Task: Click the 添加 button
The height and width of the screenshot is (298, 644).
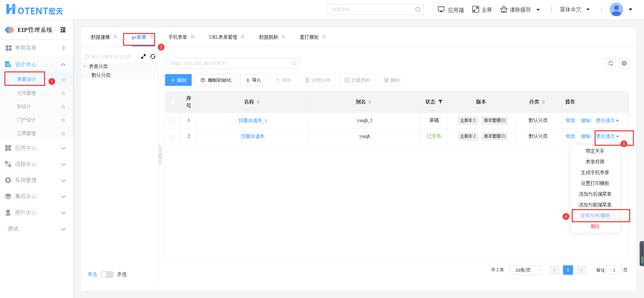Action: point(178,80)
